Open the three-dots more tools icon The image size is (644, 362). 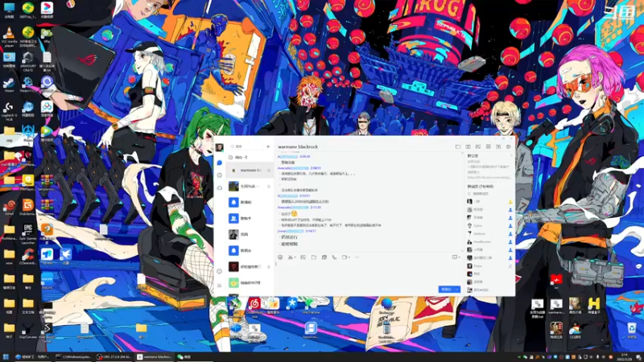(357, 257)
